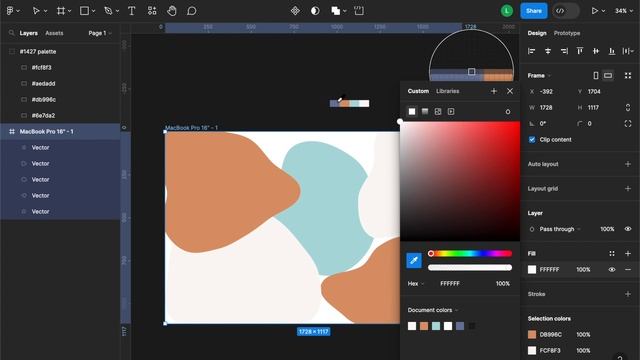Align selection to the left
The height and width of the screenshot is (360, 640).
point(531,51)
